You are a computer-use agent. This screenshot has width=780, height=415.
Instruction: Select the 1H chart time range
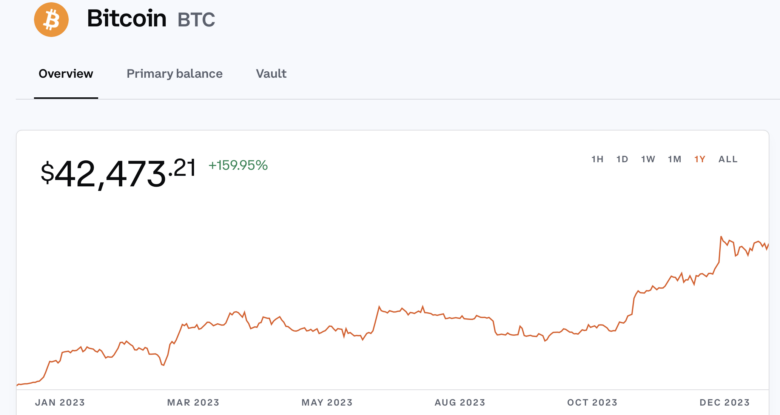pos(597,159)
